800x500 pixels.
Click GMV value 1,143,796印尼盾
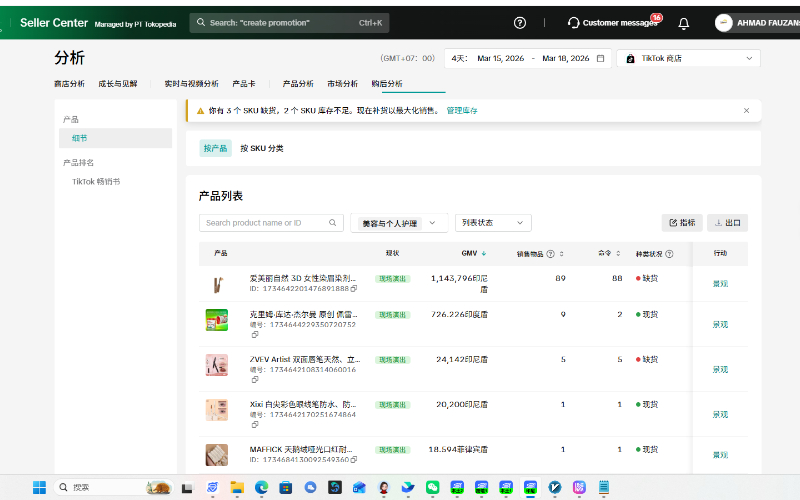click(x=459, y=284)
